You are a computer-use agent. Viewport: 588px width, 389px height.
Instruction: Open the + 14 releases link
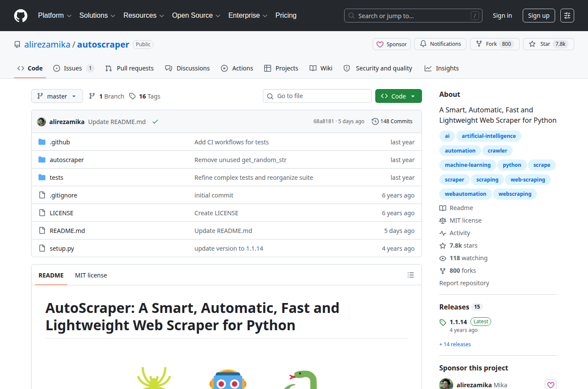point(455,344)
